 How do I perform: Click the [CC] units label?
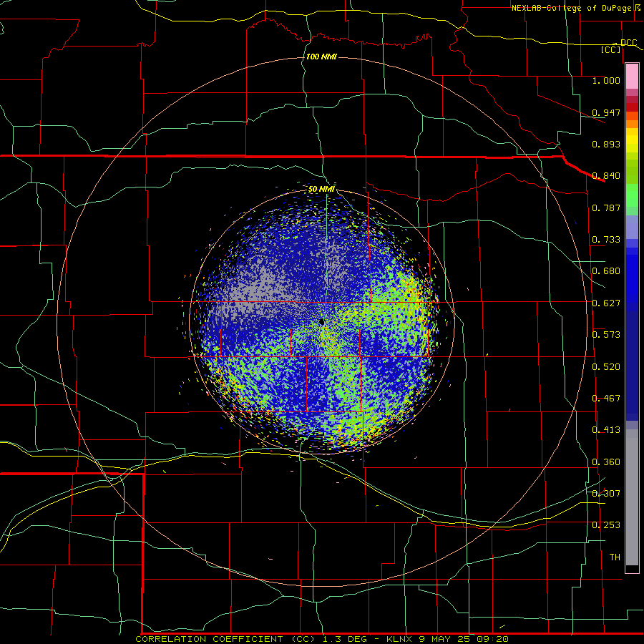pos(611,49)
